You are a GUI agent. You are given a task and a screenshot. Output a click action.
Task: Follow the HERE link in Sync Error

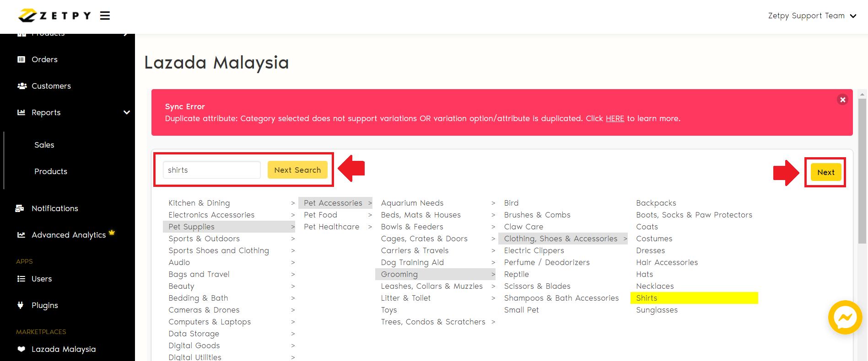(615, 118)
